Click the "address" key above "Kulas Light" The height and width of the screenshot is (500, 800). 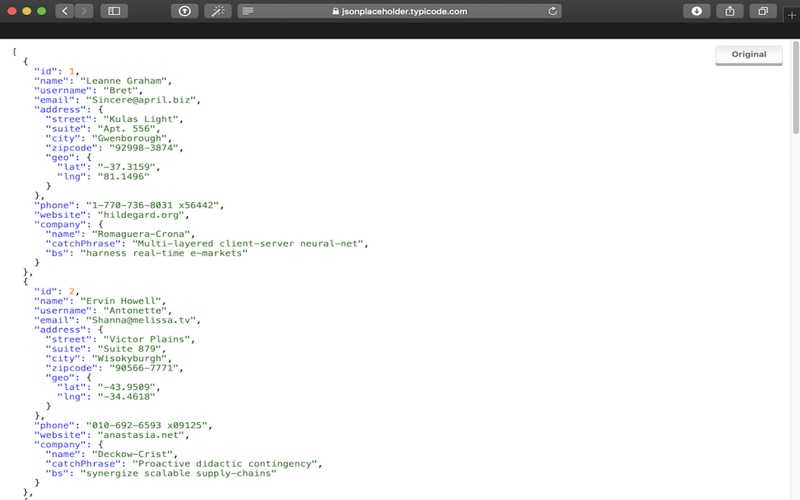60,110
